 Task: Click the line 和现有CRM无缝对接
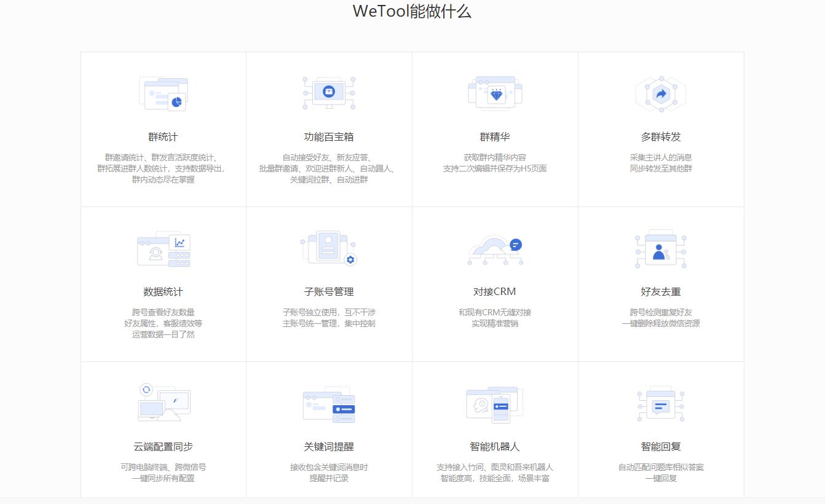pyautogui.click(x=495, y=312)
